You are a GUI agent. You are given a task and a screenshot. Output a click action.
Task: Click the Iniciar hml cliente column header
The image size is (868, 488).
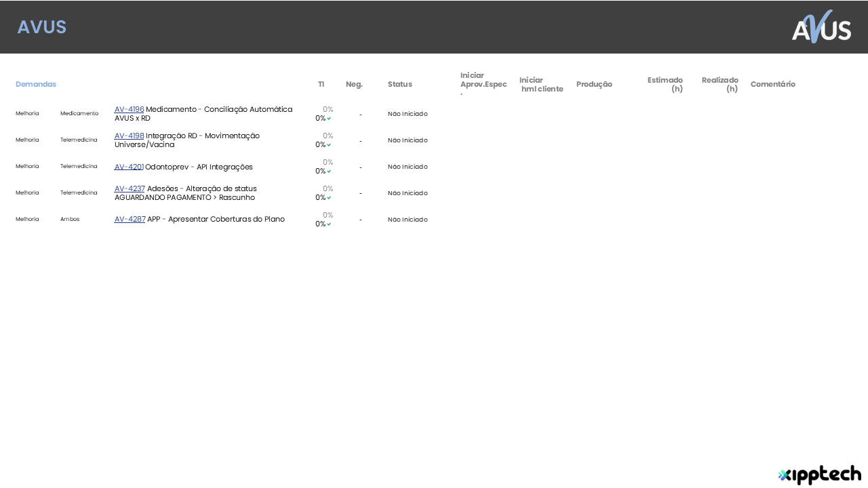[541, 85]
